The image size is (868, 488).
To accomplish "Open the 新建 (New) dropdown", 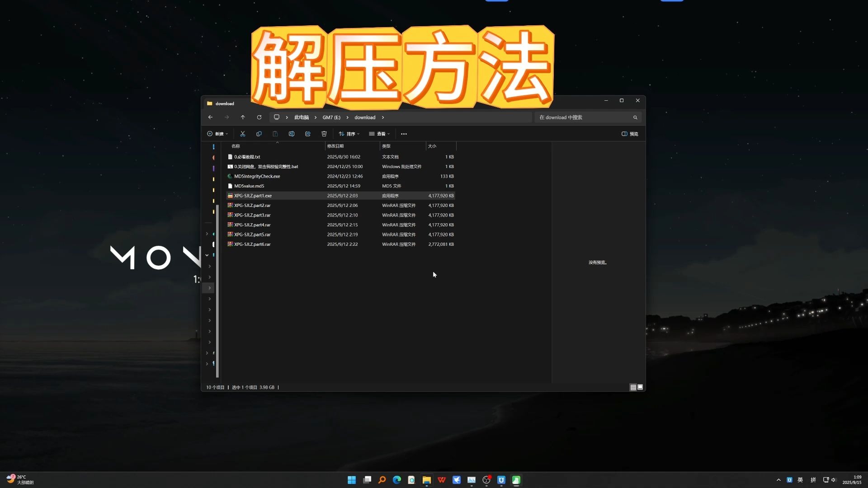I will (x=217, y=134).
